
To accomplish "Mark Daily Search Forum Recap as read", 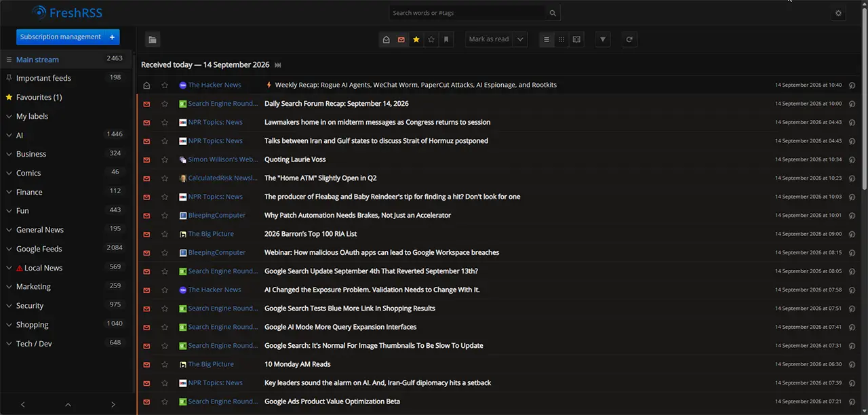I will point(146,104).
